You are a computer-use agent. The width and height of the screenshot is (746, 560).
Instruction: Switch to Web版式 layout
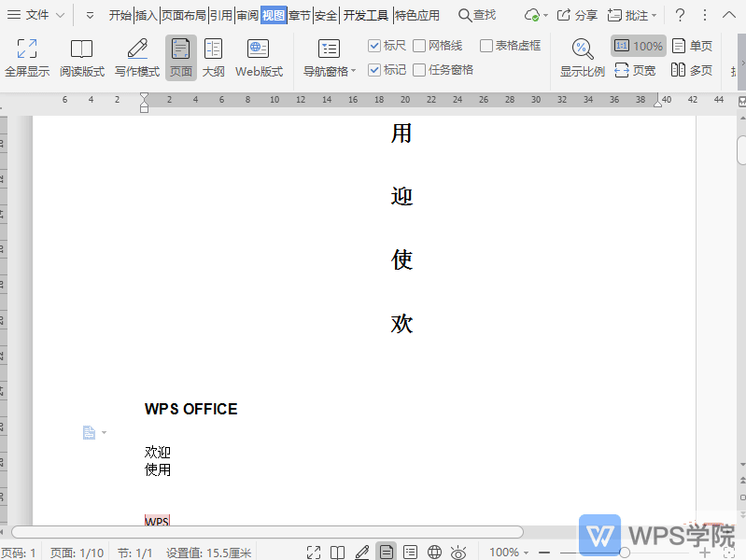point(259,58)
